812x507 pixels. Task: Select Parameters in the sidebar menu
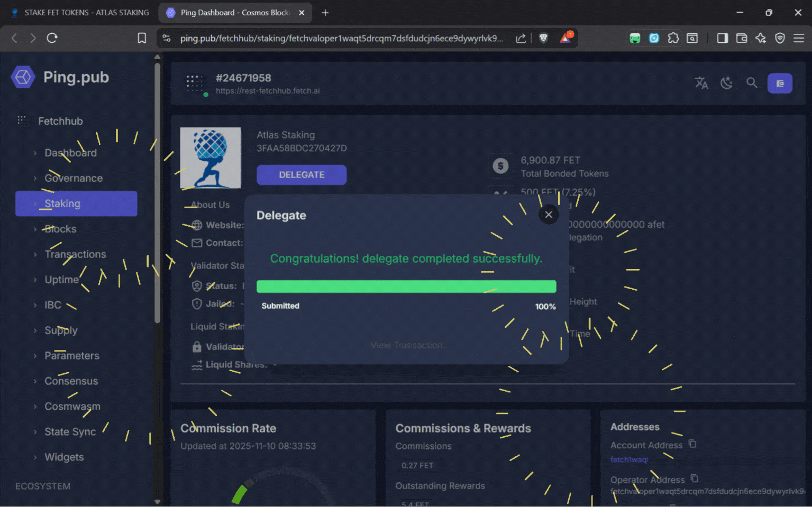coord(72,356)
